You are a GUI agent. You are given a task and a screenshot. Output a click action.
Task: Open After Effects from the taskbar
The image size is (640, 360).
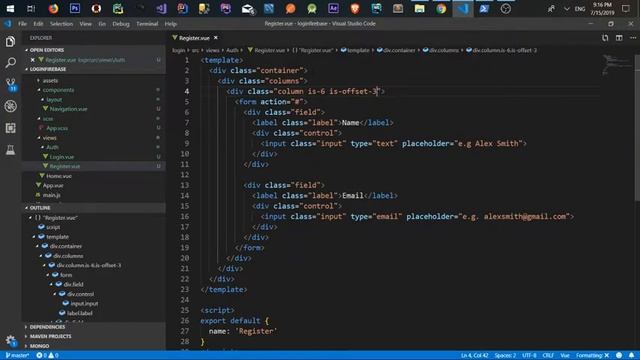click(x=333, y=9)
